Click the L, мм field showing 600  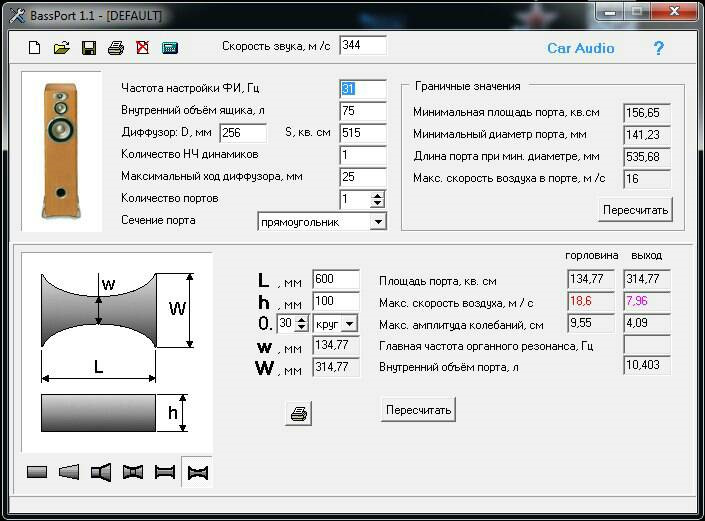pyautogui.click(x=336, y=279)
